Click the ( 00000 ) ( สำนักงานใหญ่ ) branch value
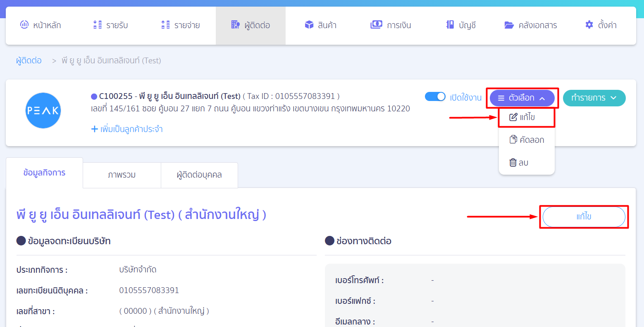 pyautogui.click(x=164, y=311)
